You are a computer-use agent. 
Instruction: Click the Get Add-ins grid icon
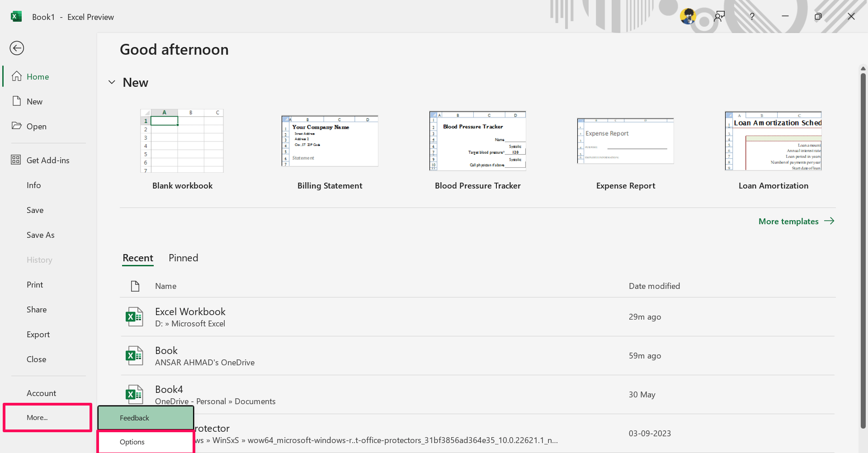coord(16,160)
